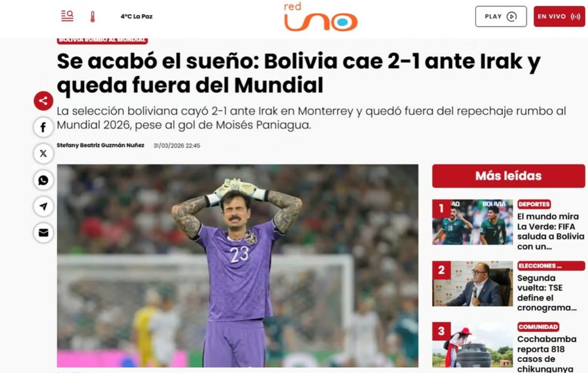
Task: Click the thermometer weather icon
Action: coord(93,17)
